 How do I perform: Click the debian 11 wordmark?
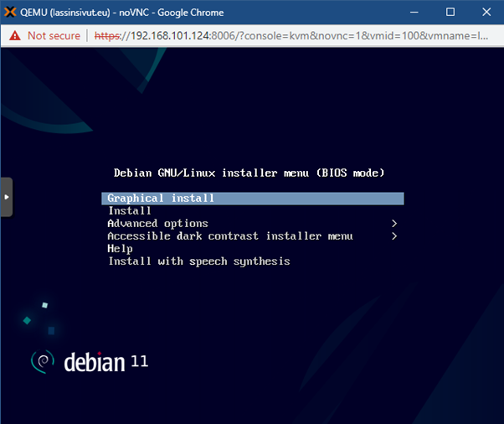(106, 362)
